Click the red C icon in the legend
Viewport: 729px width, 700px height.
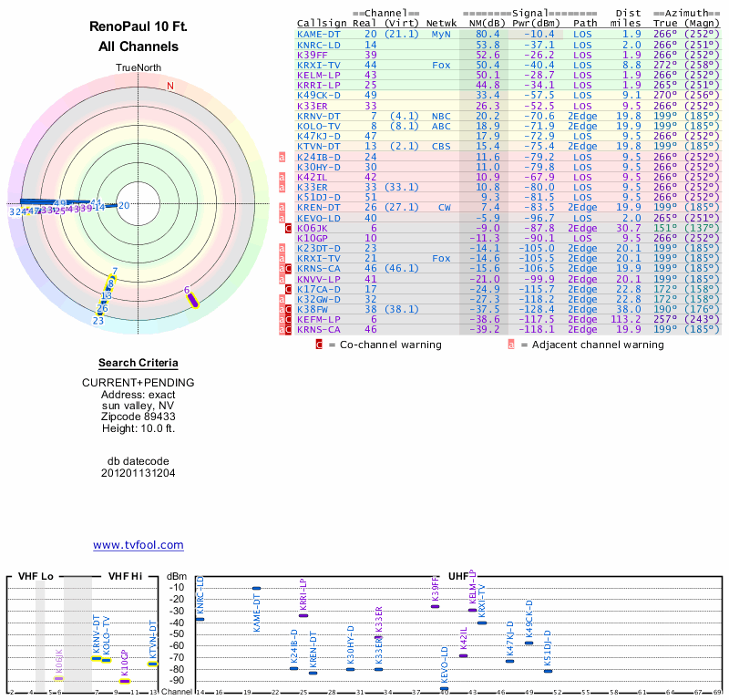(x=319, y=345)
